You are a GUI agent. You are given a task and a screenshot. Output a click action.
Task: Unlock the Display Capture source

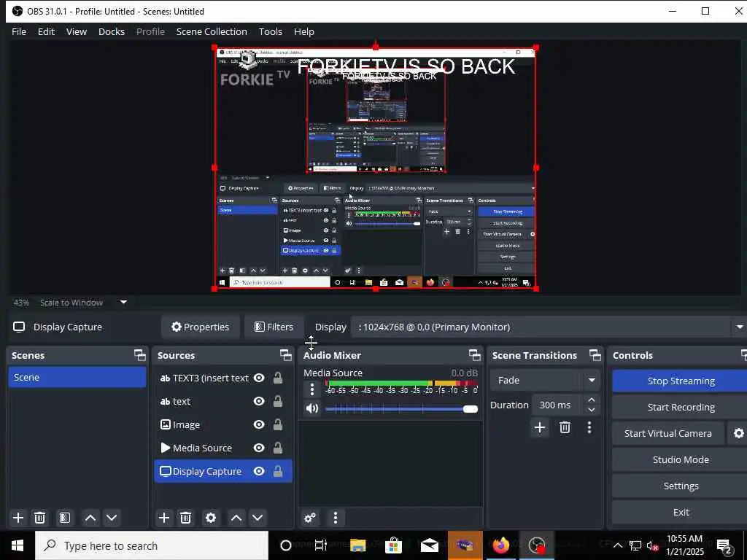click(278, 471)
